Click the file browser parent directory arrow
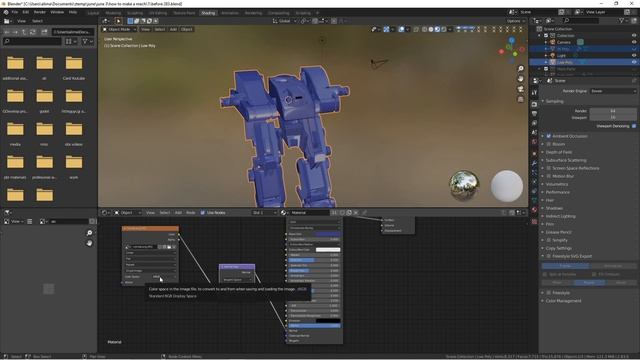Image resolution: width=640 pixels, height=360 pixels. [24, 32]
